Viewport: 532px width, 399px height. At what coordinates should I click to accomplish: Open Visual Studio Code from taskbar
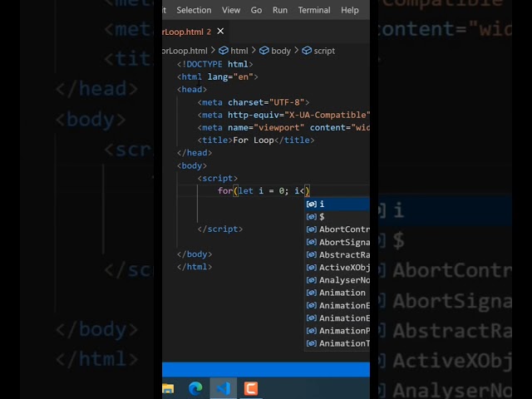pos(223,388)
